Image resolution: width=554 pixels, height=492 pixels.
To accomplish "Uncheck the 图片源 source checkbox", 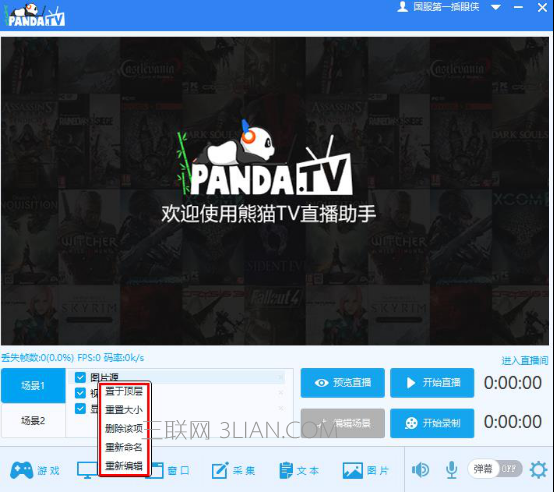I will coord(81,377).
